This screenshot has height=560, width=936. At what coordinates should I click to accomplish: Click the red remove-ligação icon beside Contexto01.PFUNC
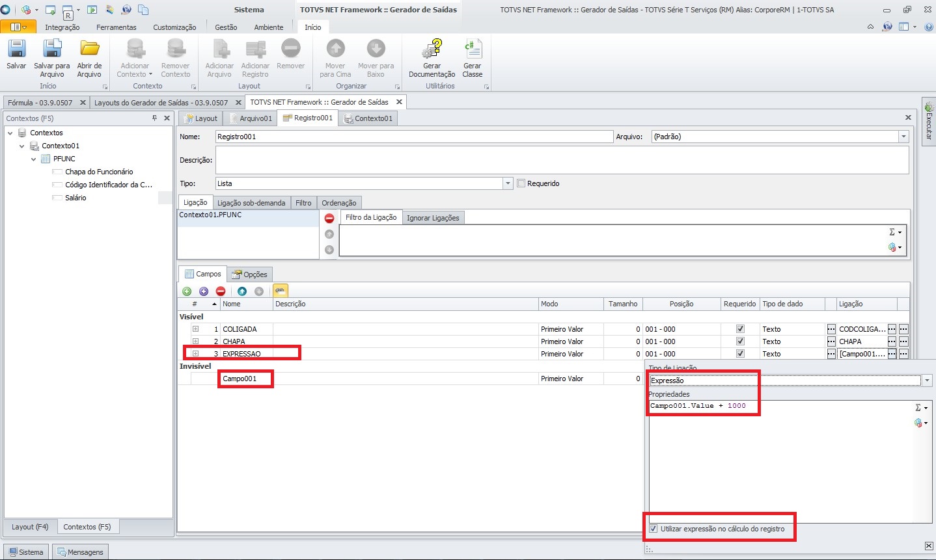[329, 219]
